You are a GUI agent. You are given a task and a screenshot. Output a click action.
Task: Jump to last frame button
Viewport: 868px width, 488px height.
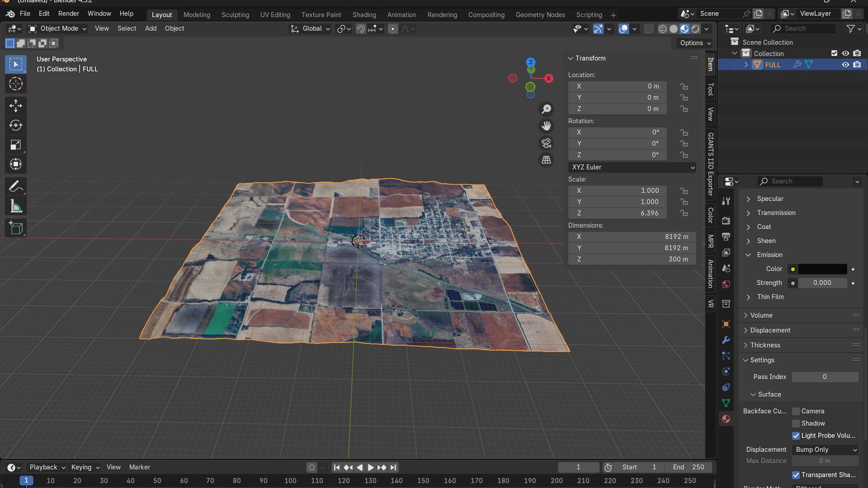pos(393,468)
